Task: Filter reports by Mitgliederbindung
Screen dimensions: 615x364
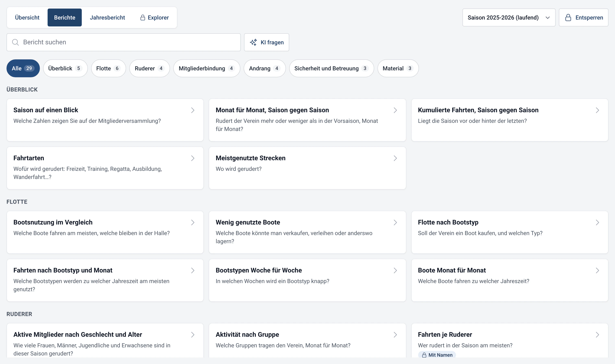Action: [x=207, y=69]
